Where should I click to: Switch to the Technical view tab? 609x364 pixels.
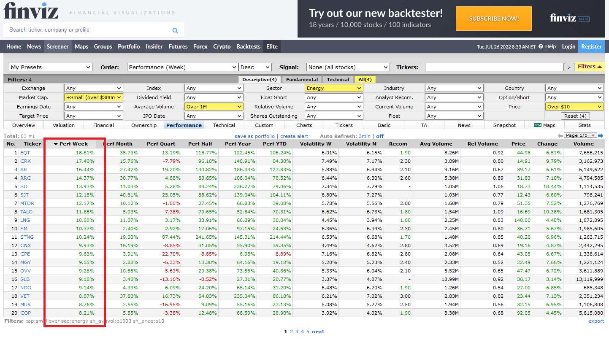(x=224, y=125)
